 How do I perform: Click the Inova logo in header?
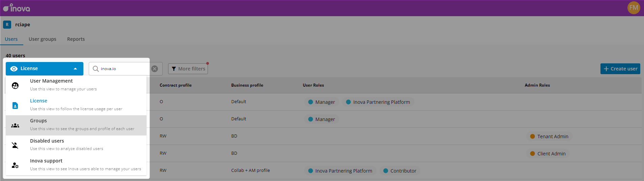(17, 8)
